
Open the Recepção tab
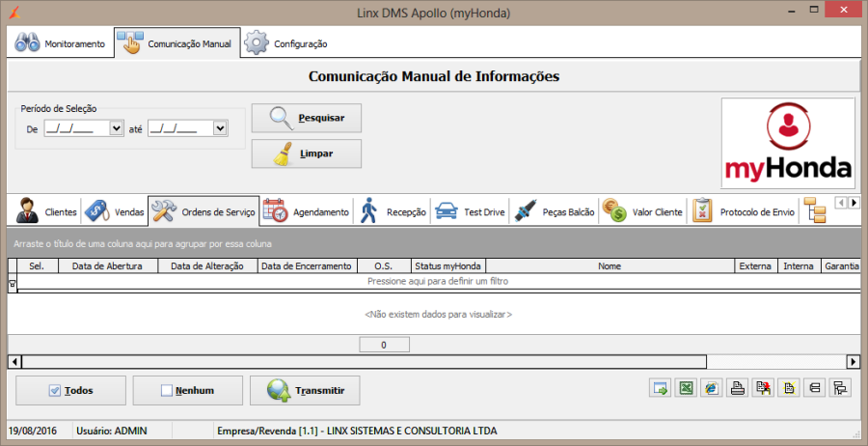point(392,211)
